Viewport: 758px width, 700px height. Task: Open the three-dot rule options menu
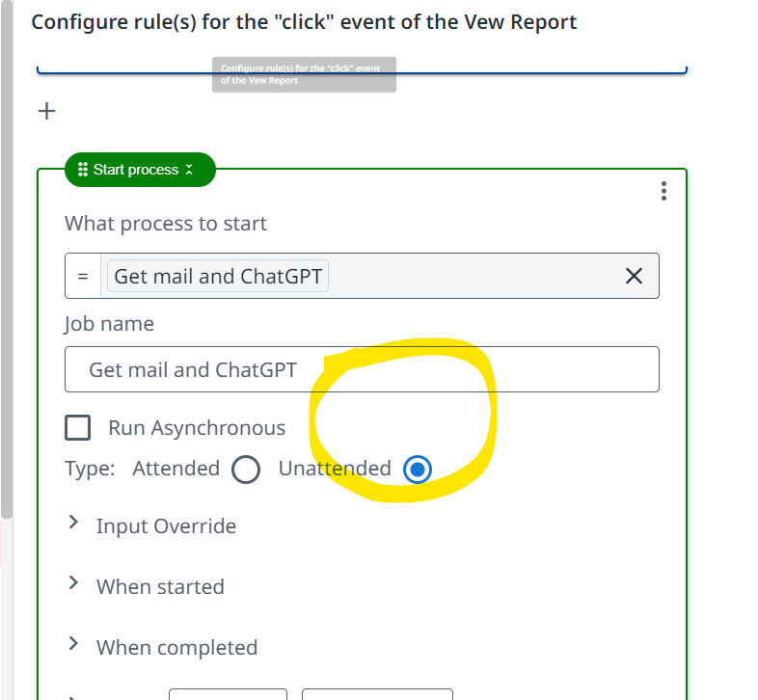[x=663, y=191]
